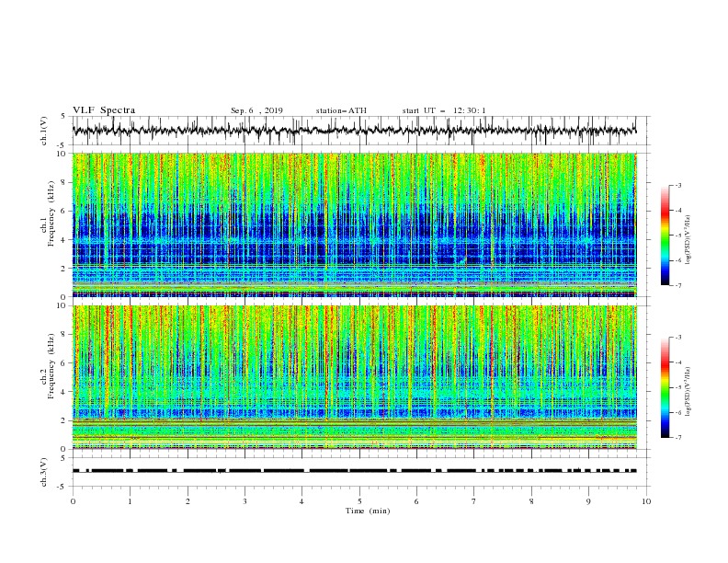Click inside the ch.1 spectrogram panel

(355, 224)
